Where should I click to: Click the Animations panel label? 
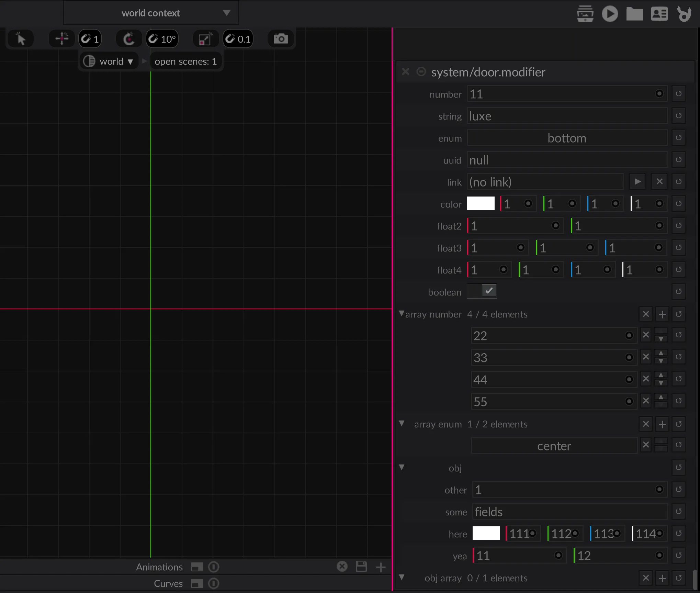tap(159, 567)
